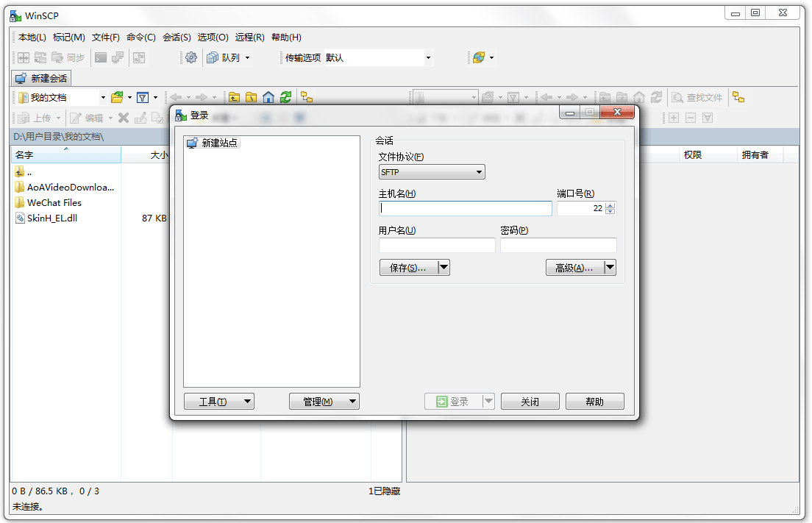Open the 高级 button's dropdown arrow
This screenshot has height=523, width=812.
[609, 267]
